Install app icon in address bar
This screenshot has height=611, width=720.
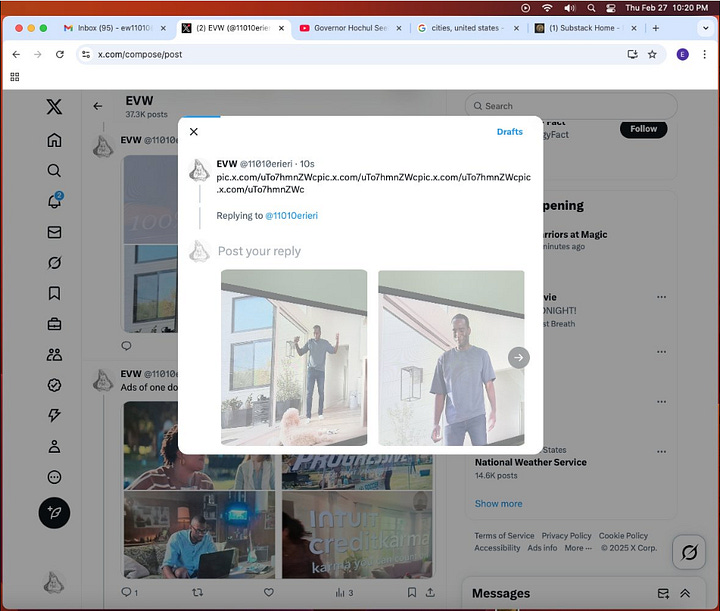click(632, 55)
